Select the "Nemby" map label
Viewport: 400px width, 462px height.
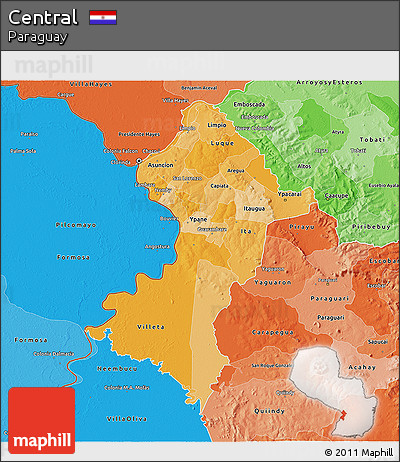[163, 190]
